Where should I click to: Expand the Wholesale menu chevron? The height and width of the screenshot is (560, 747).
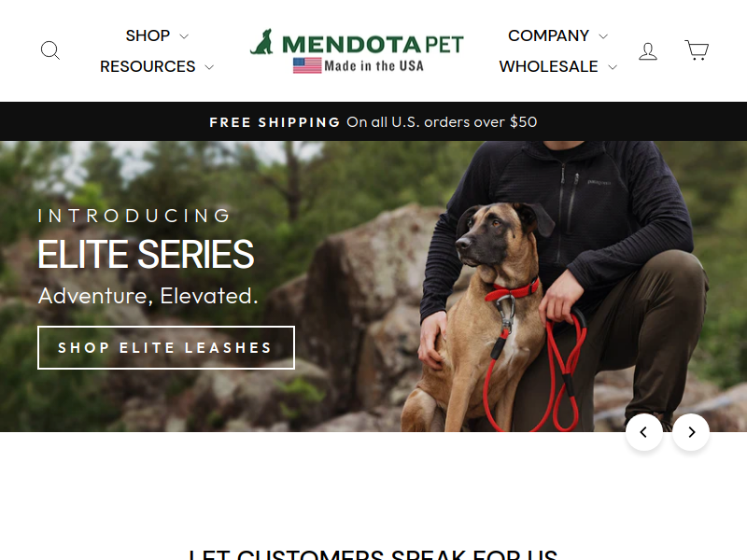coord(613,67)
